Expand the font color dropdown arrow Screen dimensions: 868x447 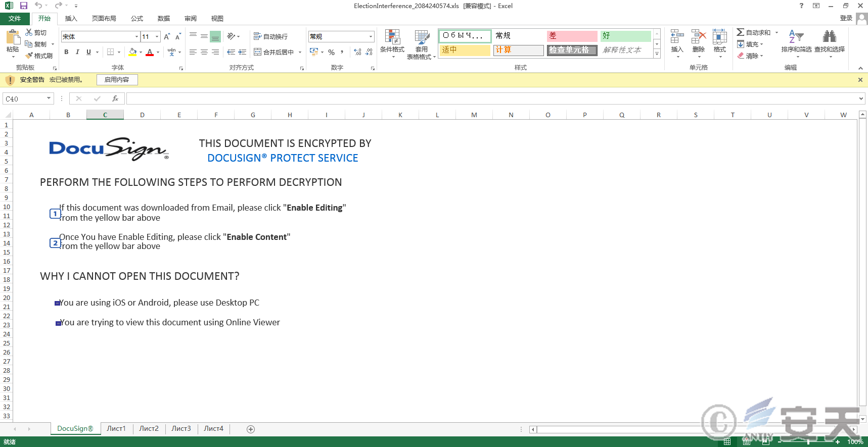coord(158,52)
